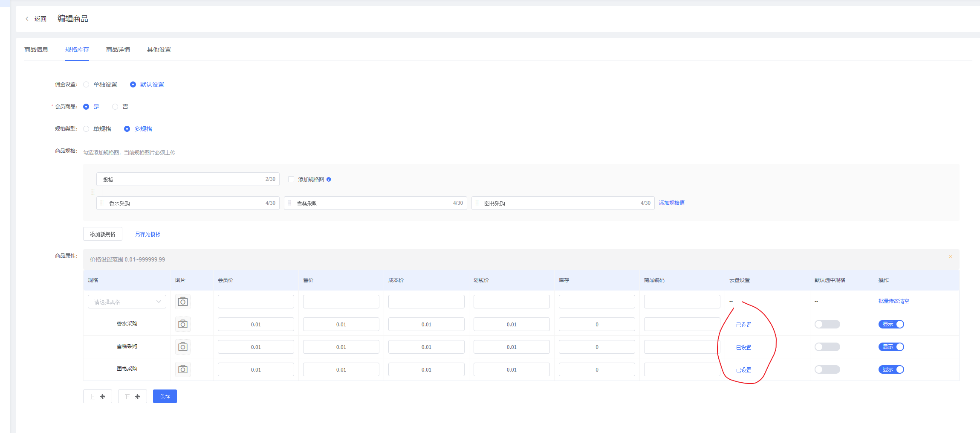
Task: Open 其他设置 tab
Action: (159, 49)
